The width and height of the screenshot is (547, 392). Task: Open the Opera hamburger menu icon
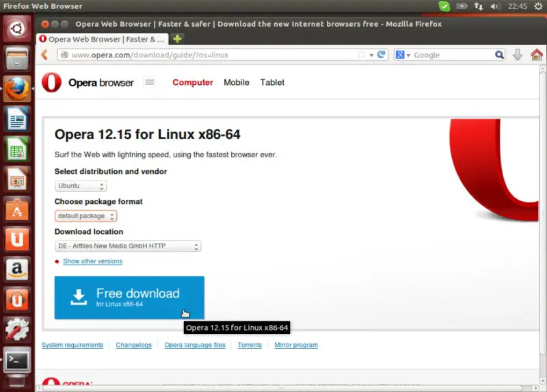tap(150, 82)
